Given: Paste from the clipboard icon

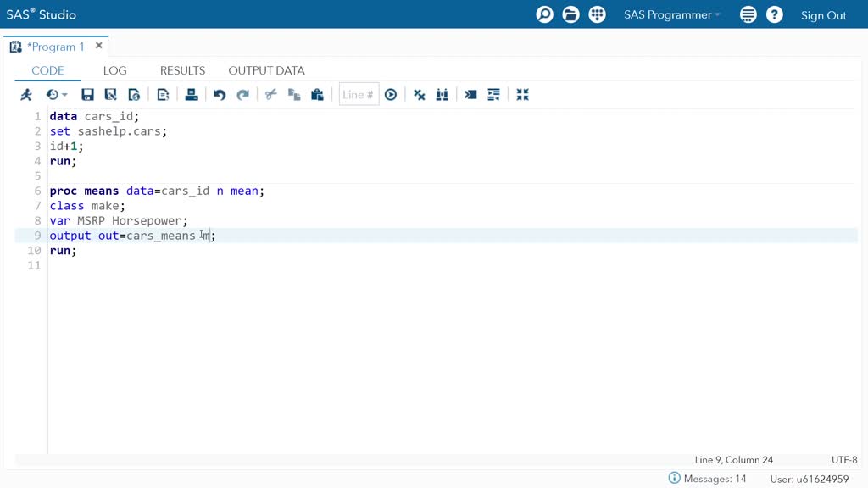Looking at the screenshot, I should coord(317,95).
